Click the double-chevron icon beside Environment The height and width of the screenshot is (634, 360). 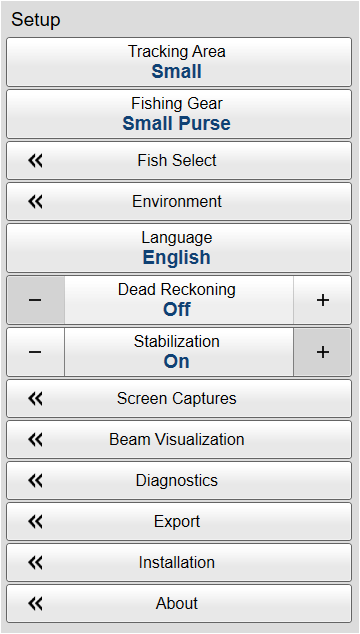pyautogui.click(x=36, y=201)
